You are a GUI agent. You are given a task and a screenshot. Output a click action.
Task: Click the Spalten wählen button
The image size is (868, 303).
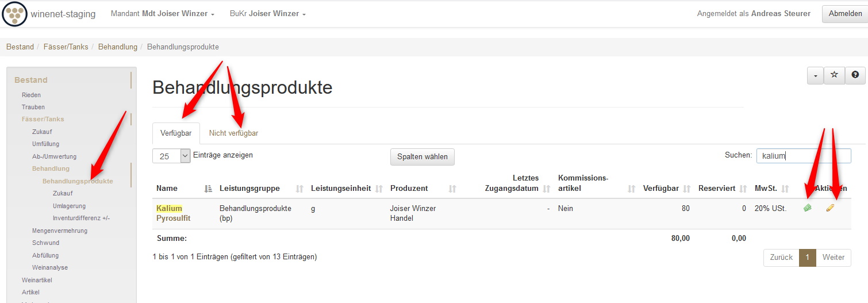click(x=422, y=156)
